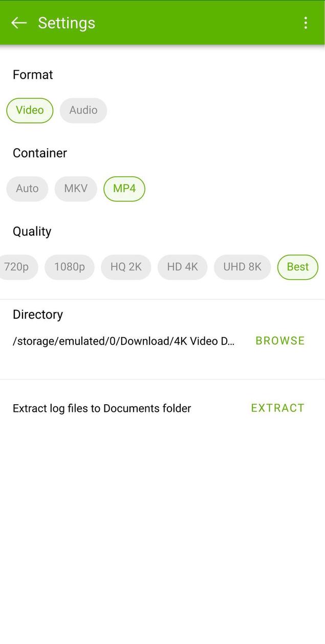The height and width of the screenshot is (644, 325).
Task: Select the Best quality chip
Action: [x=297, y=267]
